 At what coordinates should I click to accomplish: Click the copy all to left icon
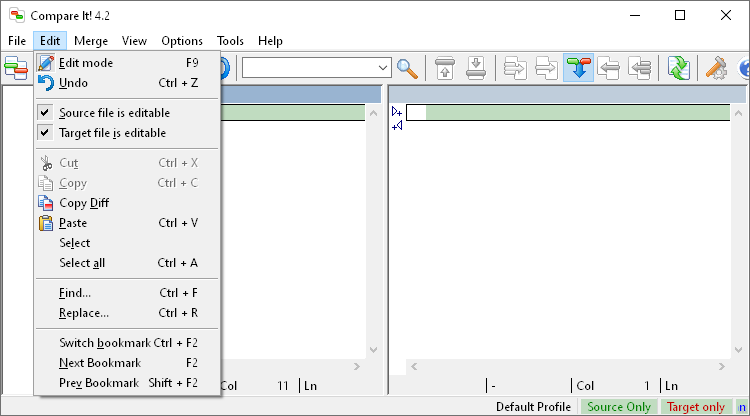point(640,68)
